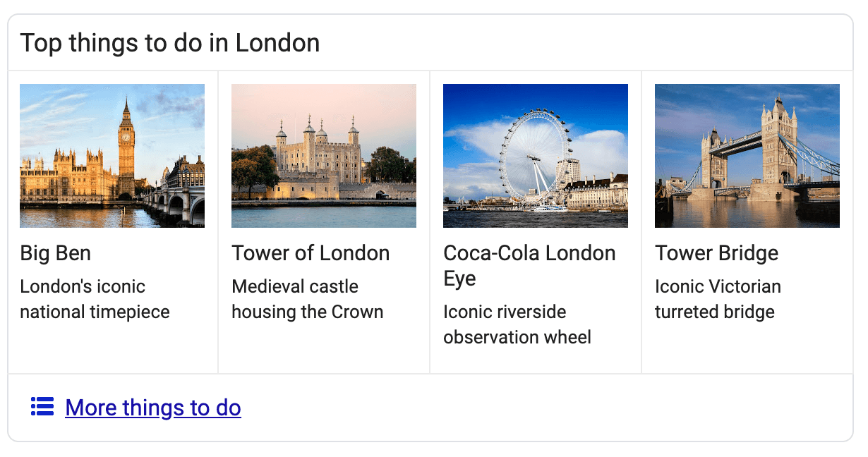The height and width of the screenshot is (457, 868).
Task: Select the Tower of London title
Action: pos(311,253)
